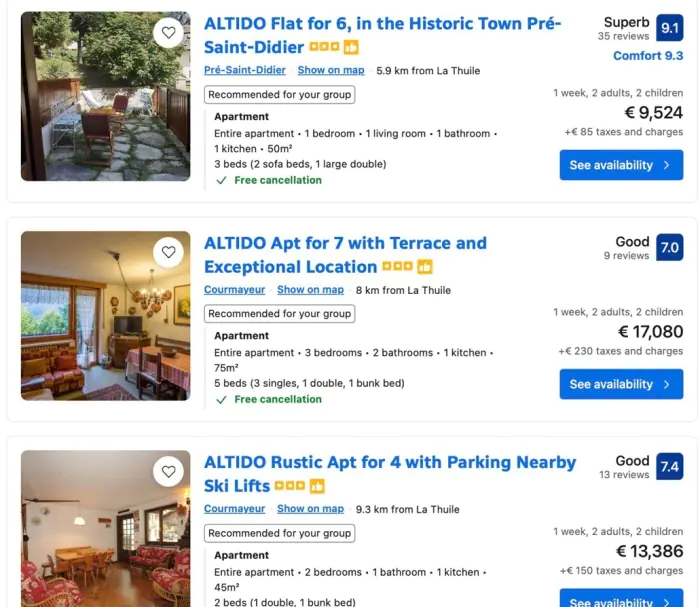This screenshot has height=607, width=700.
Task: Click star rating squares on Pré-Saint-Didier flat
Action: pos(324,48)
